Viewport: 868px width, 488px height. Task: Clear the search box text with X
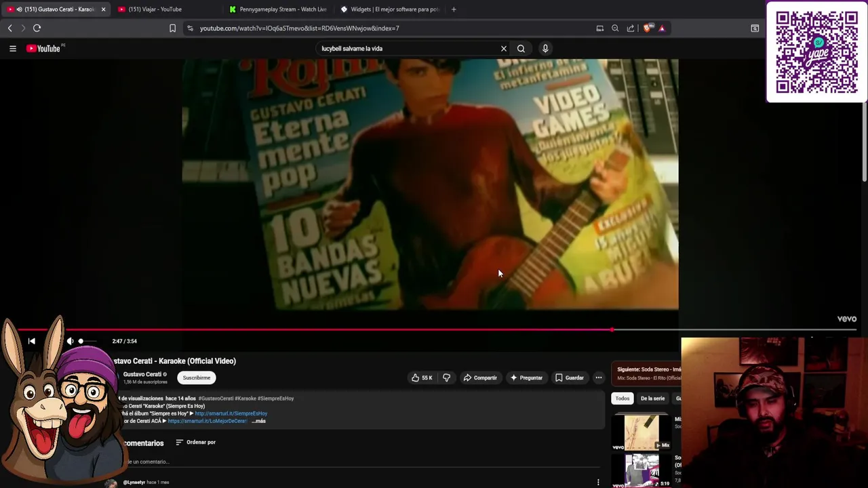click(x=504, y=49)
